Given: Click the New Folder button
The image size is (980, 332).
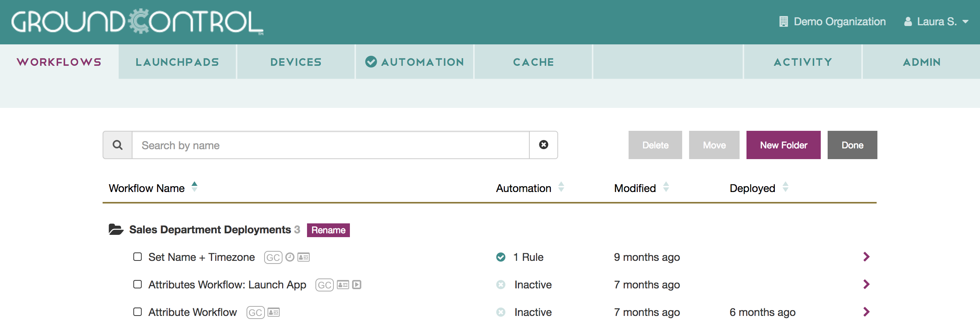Looking at the screenshot, I should click(784, 145).
